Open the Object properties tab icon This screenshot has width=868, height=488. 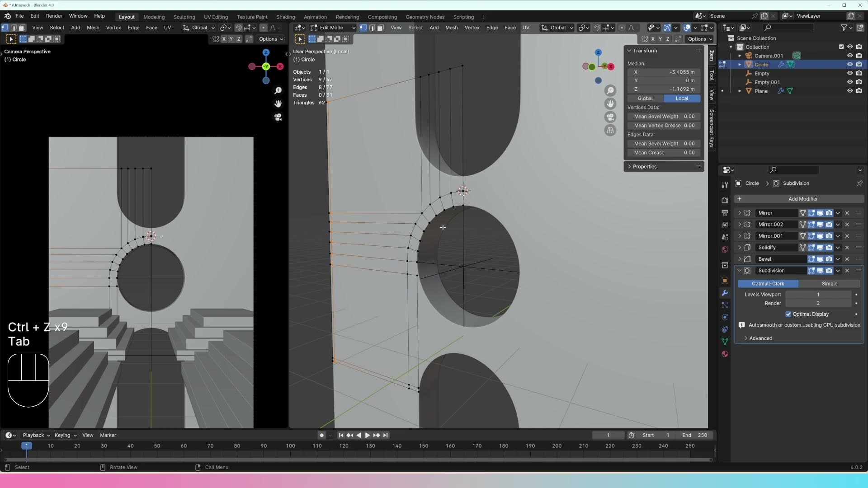(725, 281)
